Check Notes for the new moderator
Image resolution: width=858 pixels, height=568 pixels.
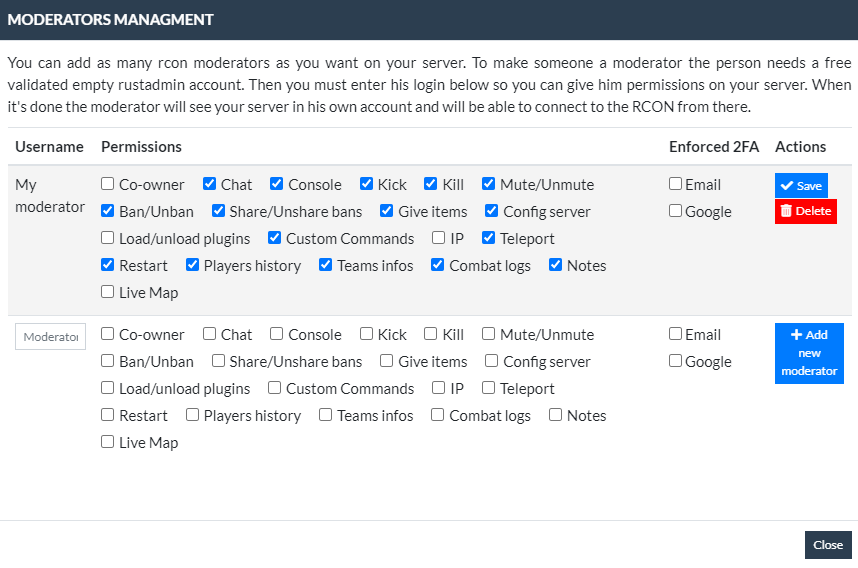(555, 415)
